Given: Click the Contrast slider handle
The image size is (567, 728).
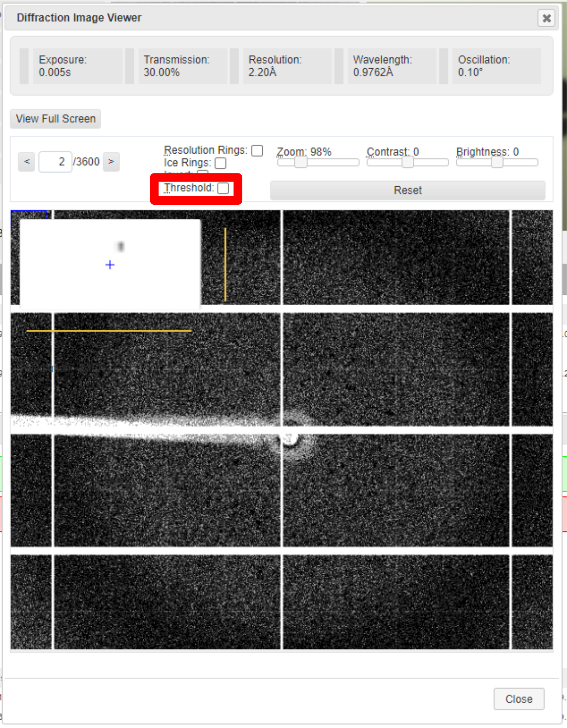Looking at the screenshot, I should coord(407,162).
